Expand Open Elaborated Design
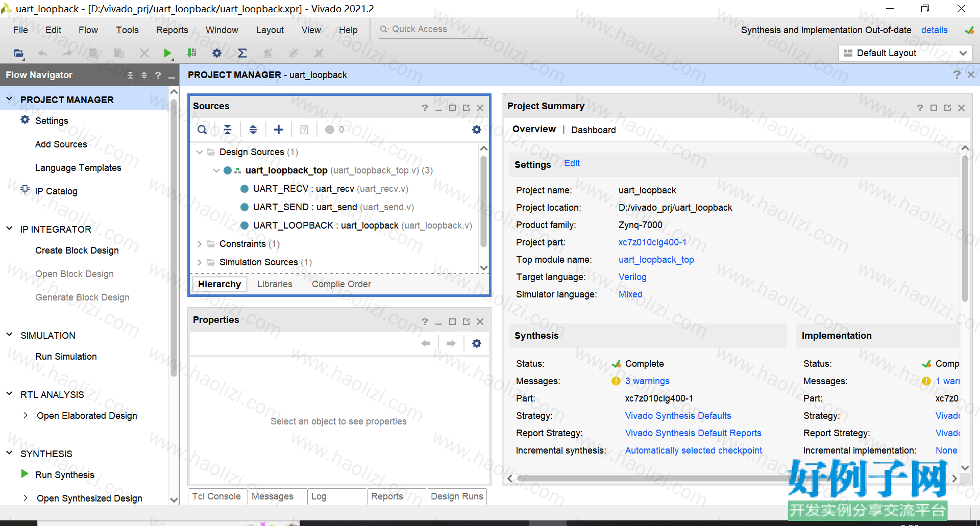Viewport: 980px width, 526px height. click(x=25, y=415)
